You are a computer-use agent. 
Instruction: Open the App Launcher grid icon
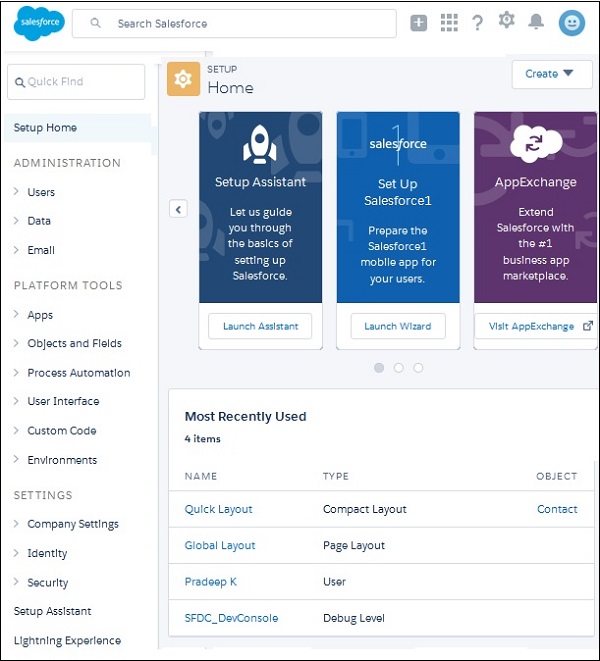449,23
